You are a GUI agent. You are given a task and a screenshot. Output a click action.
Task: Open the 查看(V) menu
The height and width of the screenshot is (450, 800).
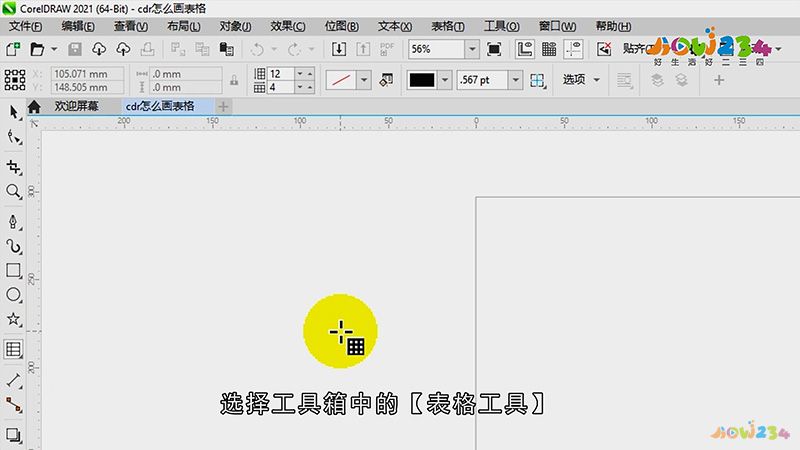(x=131, y=26)
